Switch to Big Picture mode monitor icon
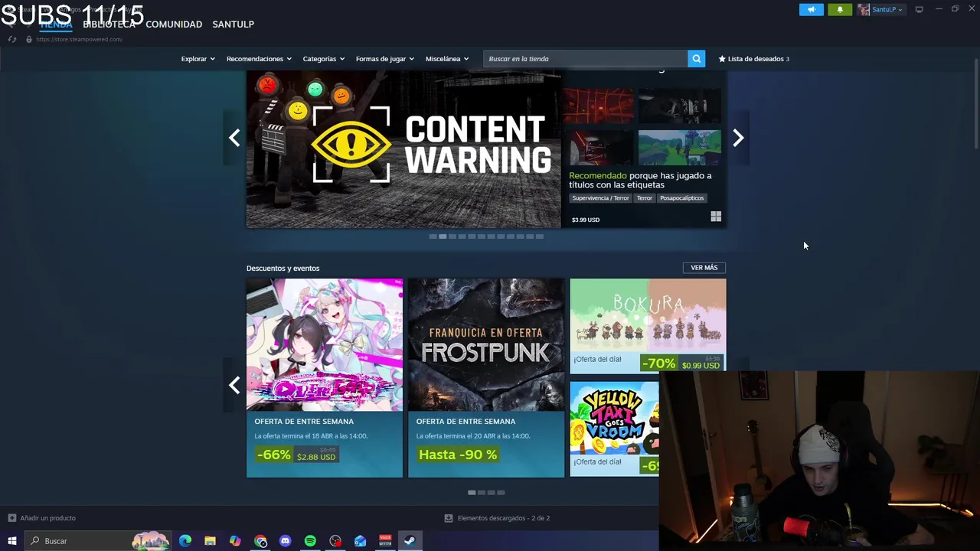This screenshot has width=980, height=551. (x=919, y=9)
